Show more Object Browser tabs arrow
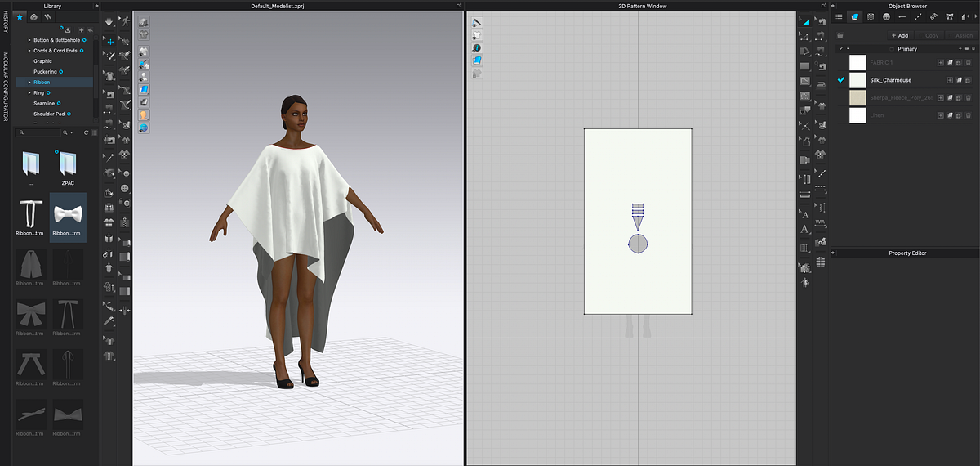The image size is (980, 466). point(975,16)
